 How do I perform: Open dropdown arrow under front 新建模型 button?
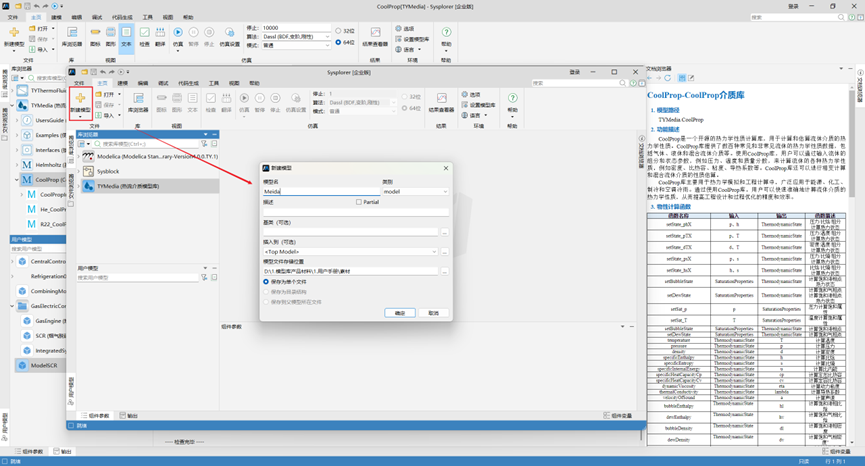coord(80,116)
